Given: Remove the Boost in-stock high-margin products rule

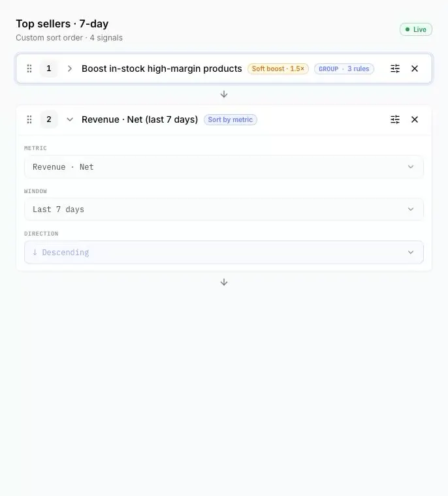Looking at the screenshot, I should click(x=415, y=69).
